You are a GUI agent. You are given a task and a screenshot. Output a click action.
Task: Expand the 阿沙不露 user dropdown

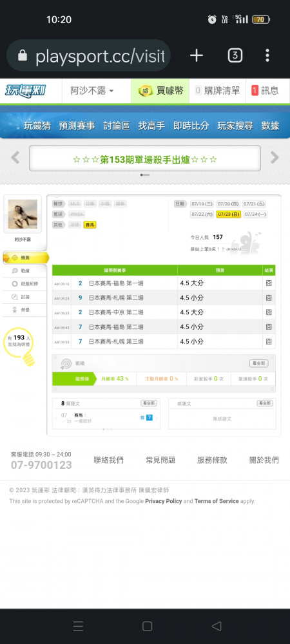[92, 91]
